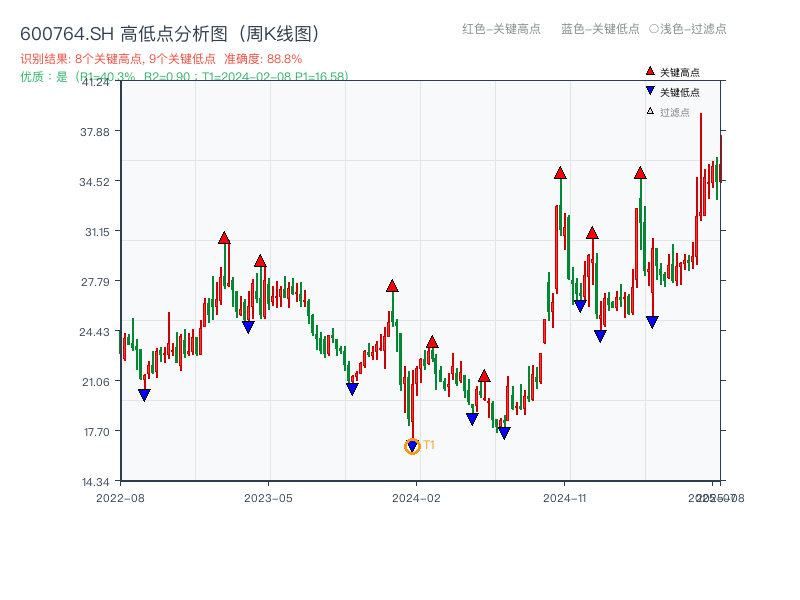Screen dimensions: 800x600
Task: Click the orange T1 label text
Action: (429, 445)
